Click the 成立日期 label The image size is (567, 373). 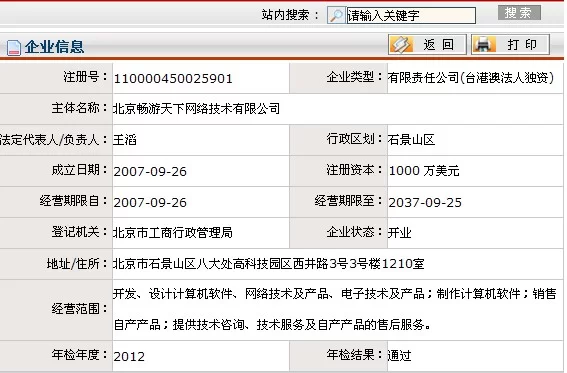click(x=80, y=170)
